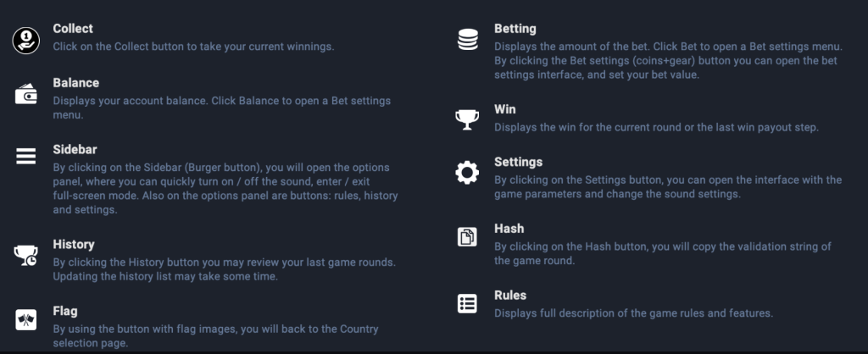The height and width of the screenshot is (354, 868).
Task: Click the Rules list icon
Action: coord(467,303)
